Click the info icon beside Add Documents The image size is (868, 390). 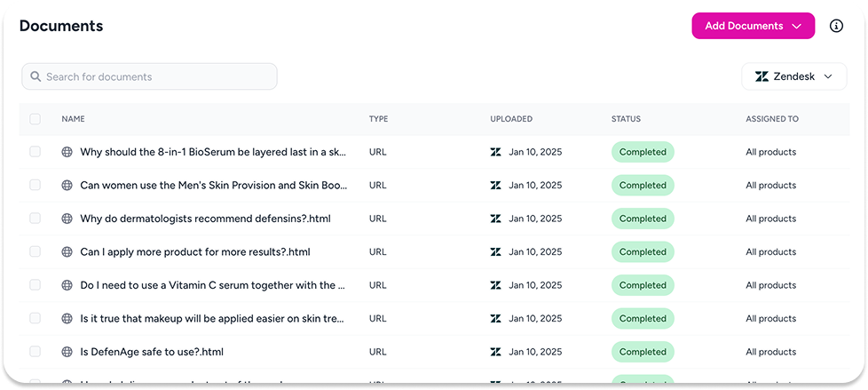[x=836, y=26]
